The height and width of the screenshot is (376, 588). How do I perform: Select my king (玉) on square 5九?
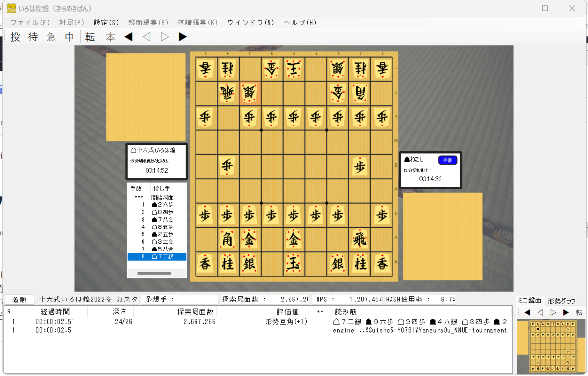[294, 264]
